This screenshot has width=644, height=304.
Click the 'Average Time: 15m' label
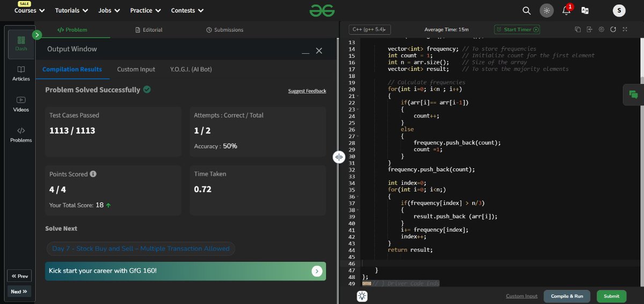click(446, 29)
